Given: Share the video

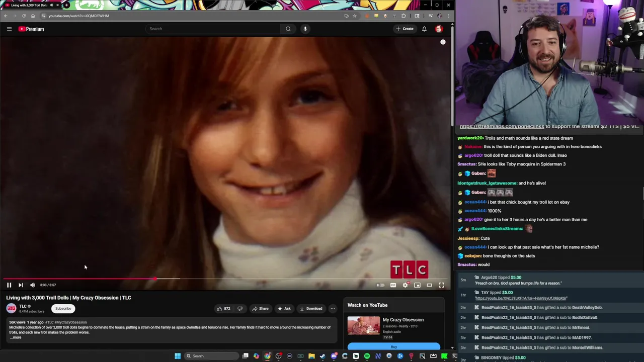Looking at the screenshot, I should [260, 309].
